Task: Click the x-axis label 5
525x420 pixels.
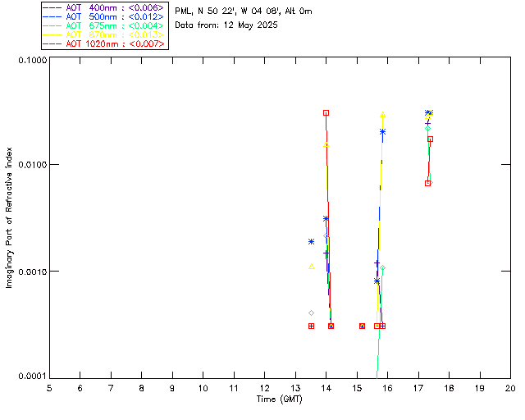Action: 49,388
